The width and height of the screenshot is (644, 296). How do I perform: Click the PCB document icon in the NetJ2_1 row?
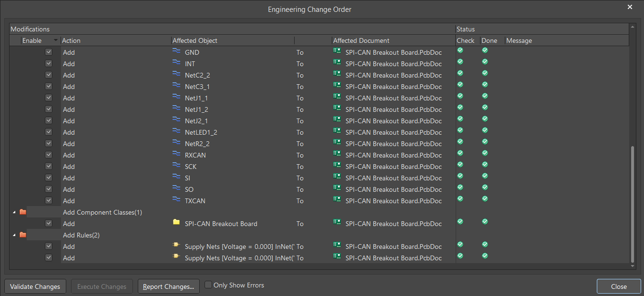pyautogui.click(x=337, y=119)
